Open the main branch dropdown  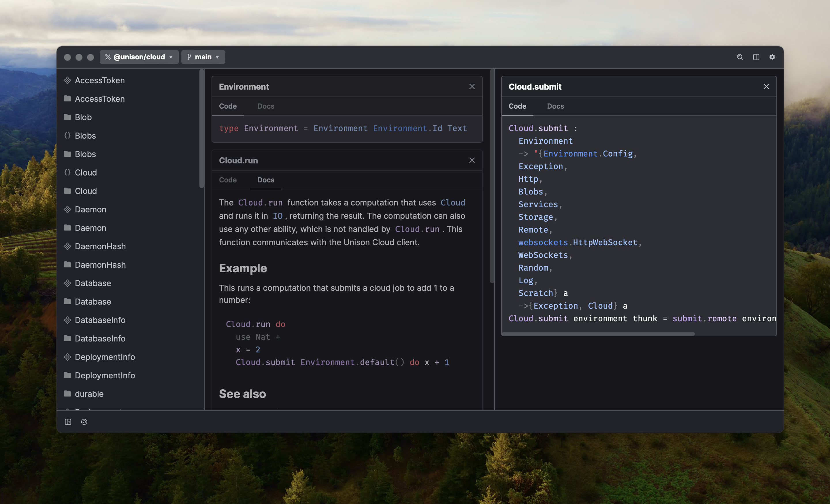tap(203, 57)
